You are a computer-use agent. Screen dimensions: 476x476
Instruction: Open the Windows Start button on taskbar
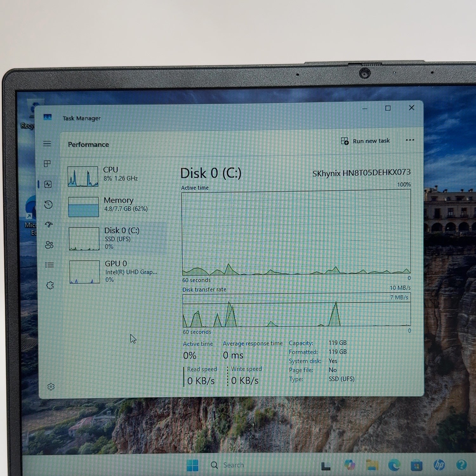pyautogui.click(x=192, y=466)
